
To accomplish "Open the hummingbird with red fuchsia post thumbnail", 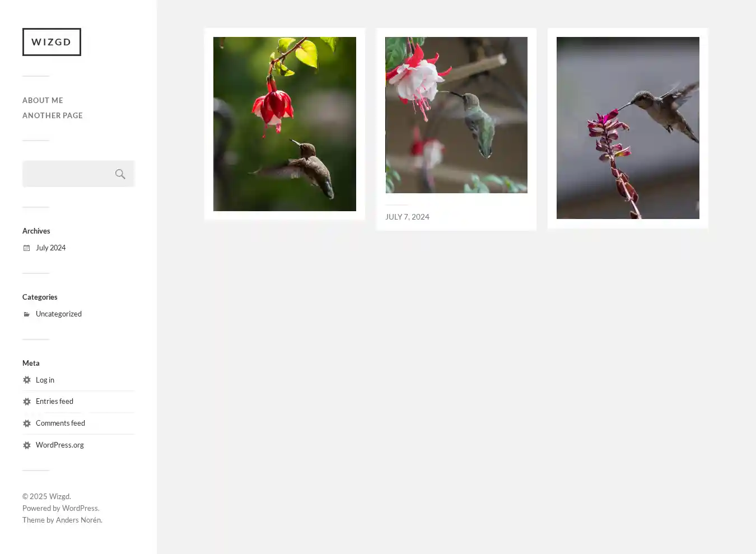I will tap(284, 124).
